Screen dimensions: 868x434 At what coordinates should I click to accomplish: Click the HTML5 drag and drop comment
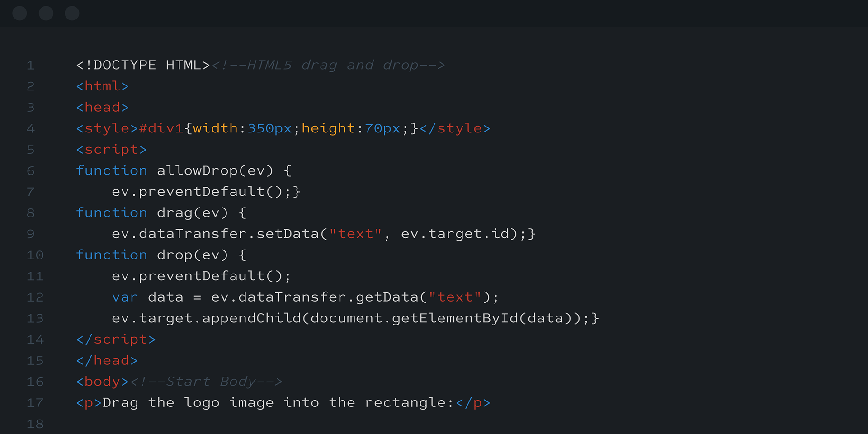tap(328, 65)
